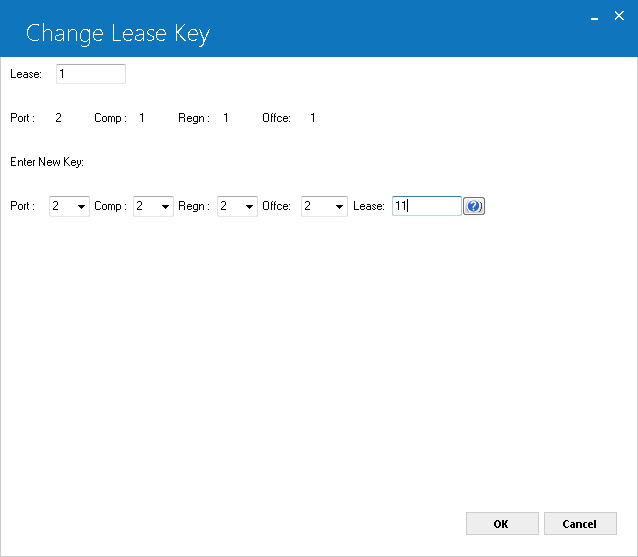This screenshot has width=638, height=557.
Task: Select the current Comp value 1
Action: pos(142,118)
